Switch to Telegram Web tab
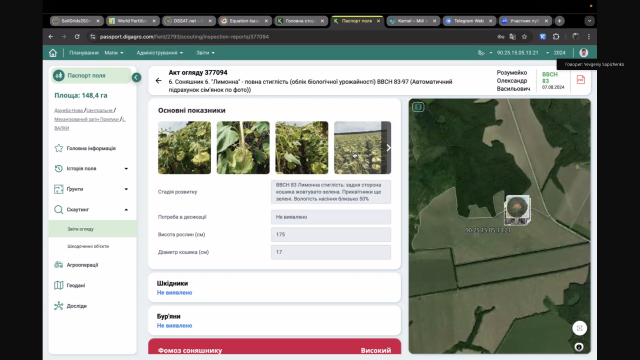This screenshot has height=360, width=640. [469, 21]
